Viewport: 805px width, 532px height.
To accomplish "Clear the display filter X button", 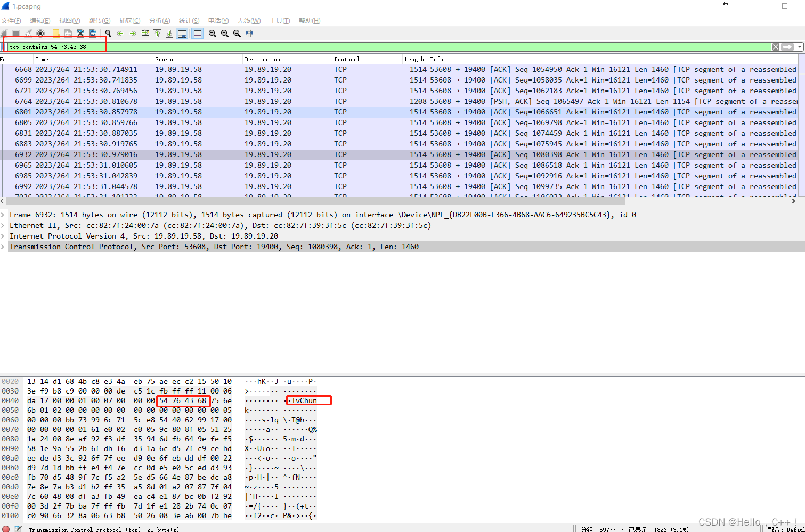I will pos(776,47).
